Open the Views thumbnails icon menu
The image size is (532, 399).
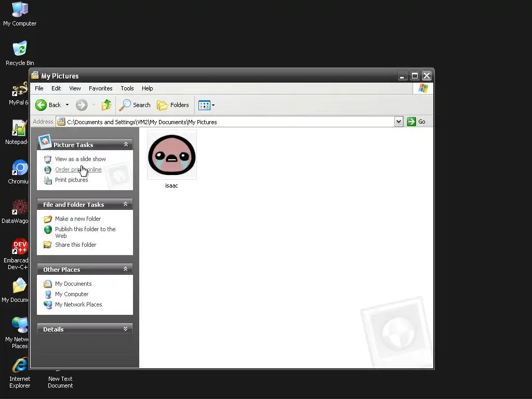(206, 105)
